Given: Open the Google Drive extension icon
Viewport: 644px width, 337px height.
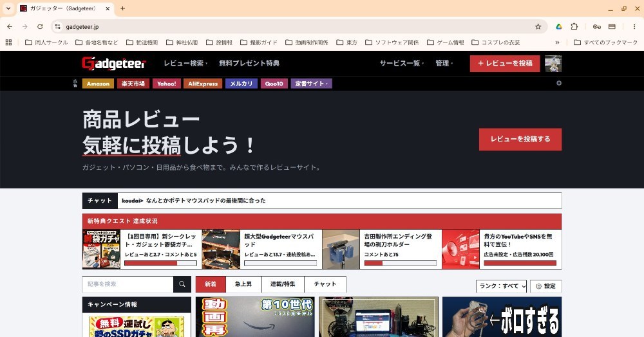Looking at the screenshot, I should [558, 26].
